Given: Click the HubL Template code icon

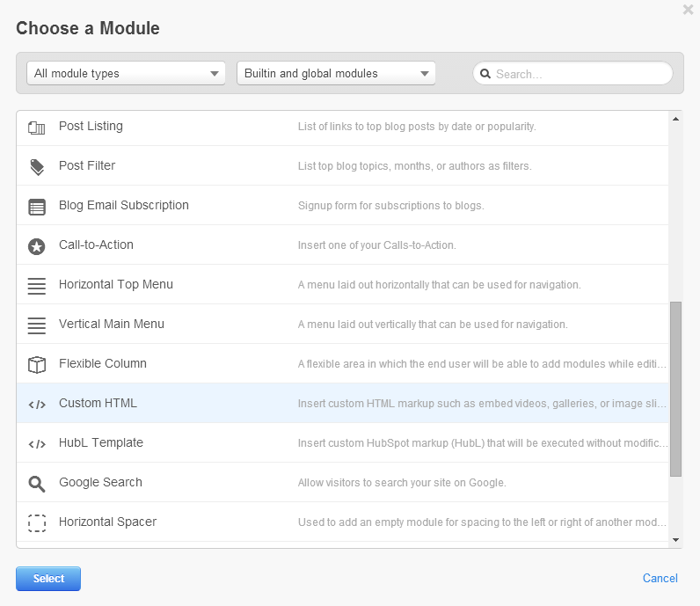Looking at the screenshot, I should [37, 444].
